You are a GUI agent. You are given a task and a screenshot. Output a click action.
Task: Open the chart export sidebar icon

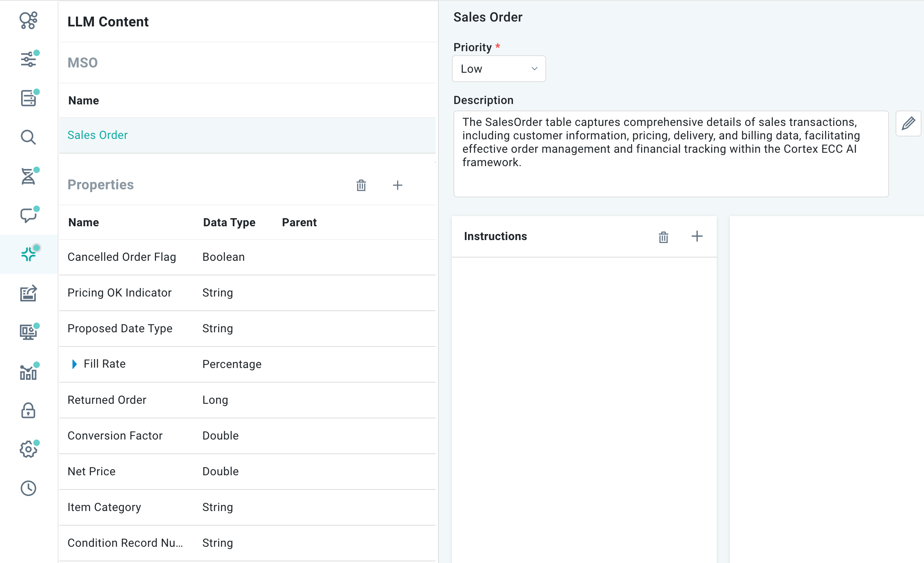click(28, 293)
